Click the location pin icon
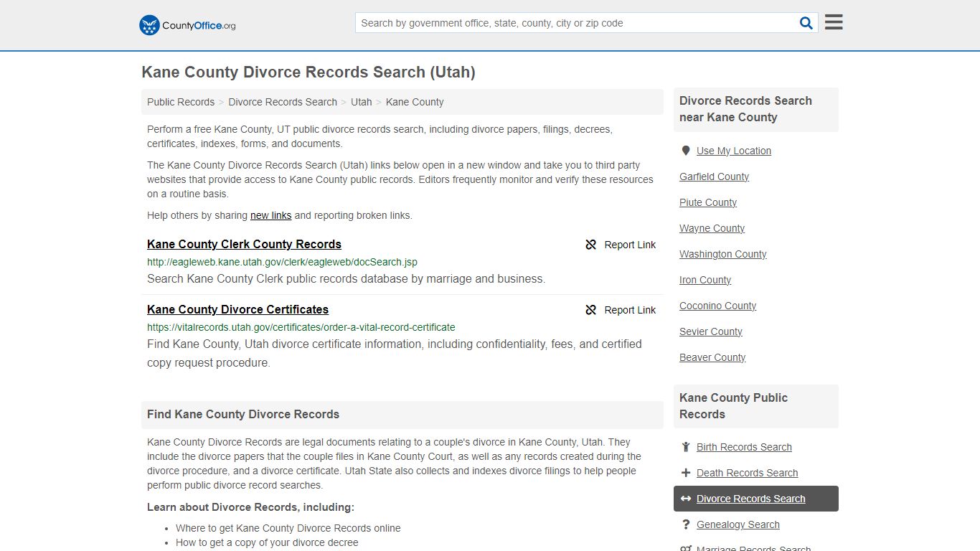980x551 pixels. [686, 151]
